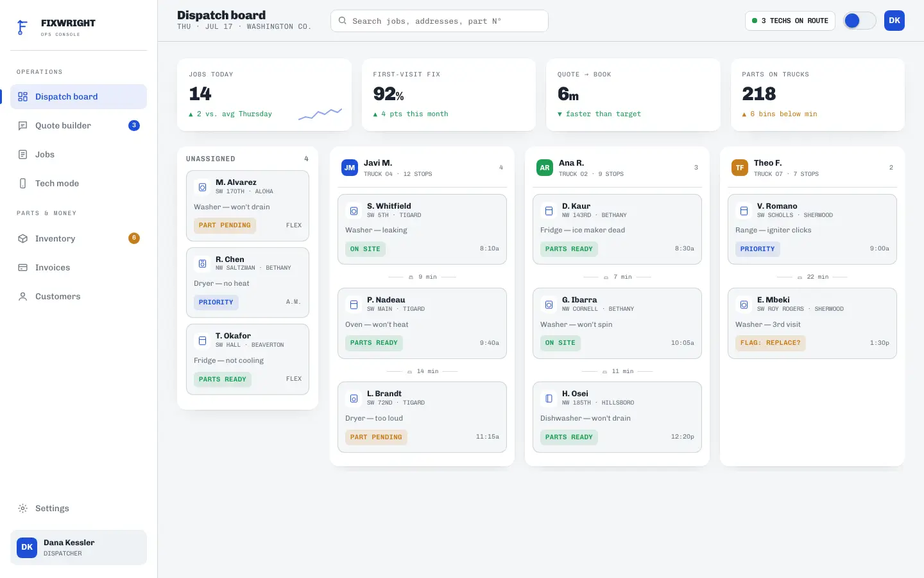Click the washer icon on M. Alvarez card

pyautogui.click(x=202, y=187)
